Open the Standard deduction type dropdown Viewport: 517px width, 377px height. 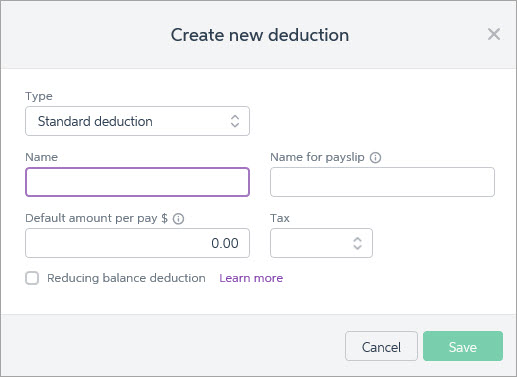137,121
